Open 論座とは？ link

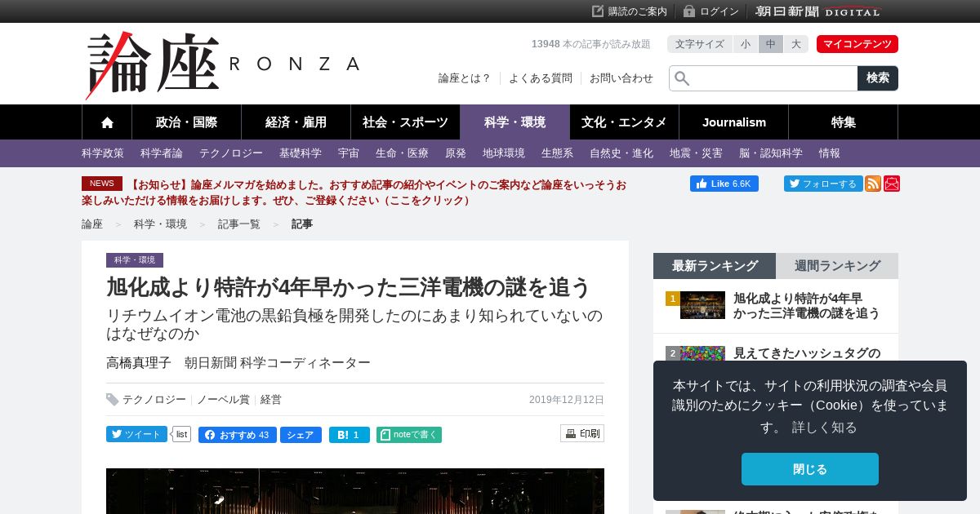(x=465, y=78)
